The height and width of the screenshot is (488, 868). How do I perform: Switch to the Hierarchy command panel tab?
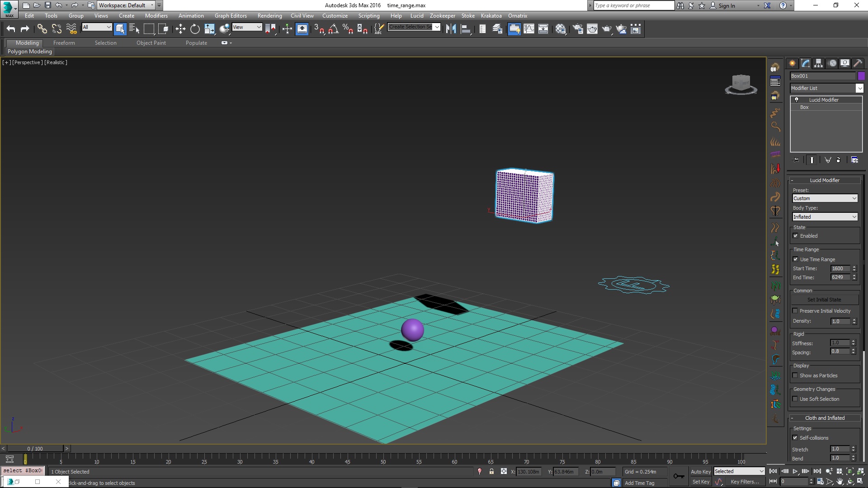coord(819,63)
